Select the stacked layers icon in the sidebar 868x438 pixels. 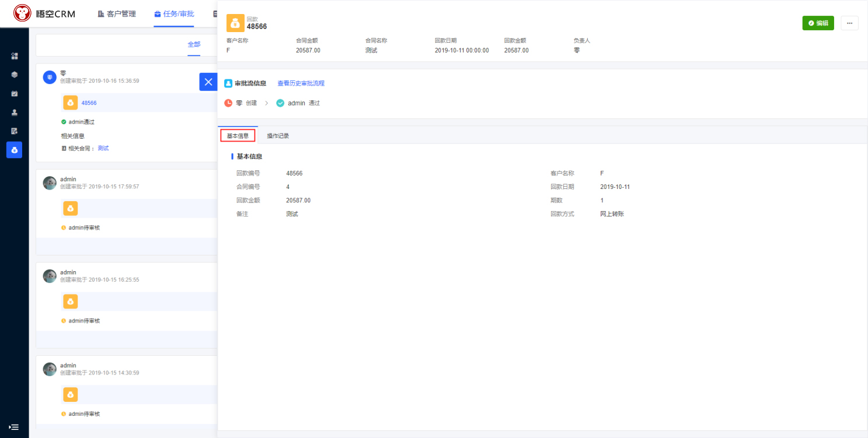(15, 75)
